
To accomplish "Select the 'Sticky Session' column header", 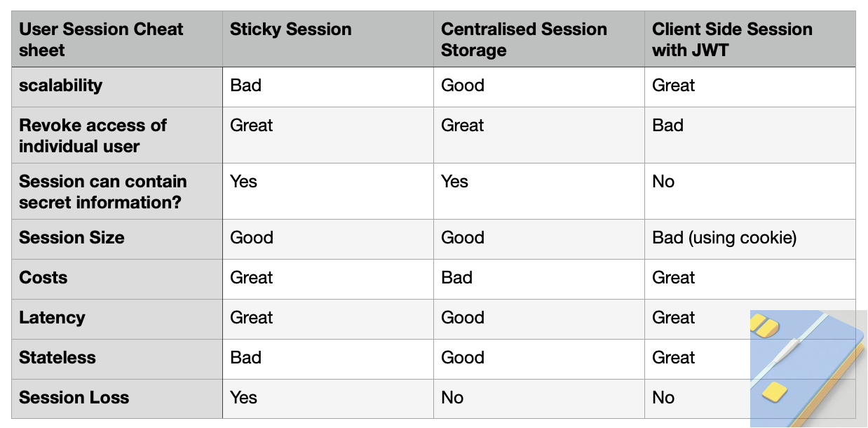I will point(328,39).
